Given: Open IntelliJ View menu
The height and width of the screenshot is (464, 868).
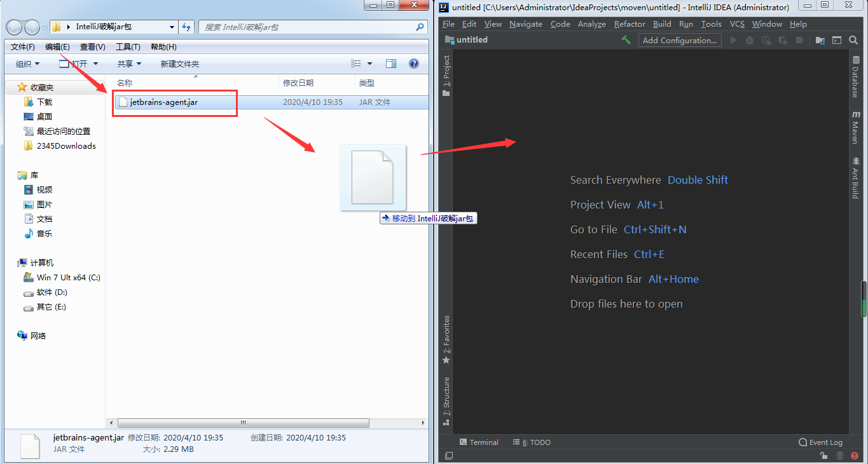Looking at the screenshot, I should 493,24.
